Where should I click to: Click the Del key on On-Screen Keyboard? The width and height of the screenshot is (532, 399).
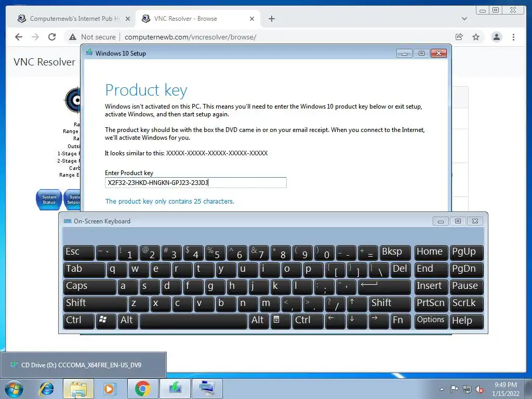pyautogui.click(x=401, y=270)
